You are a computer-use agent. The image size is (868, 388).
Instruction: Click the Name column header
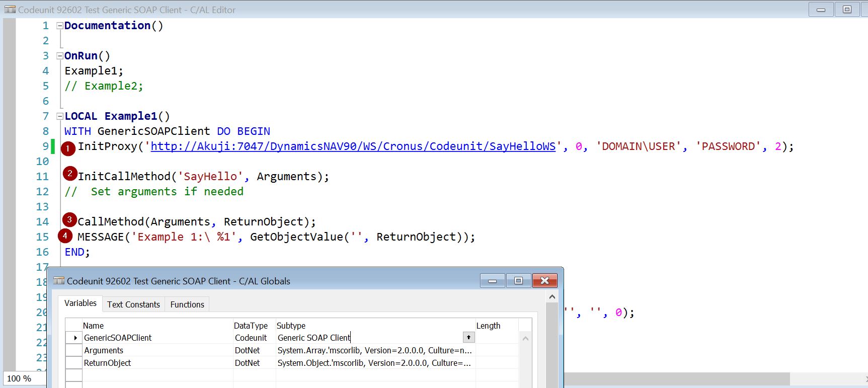pos(157,326)
